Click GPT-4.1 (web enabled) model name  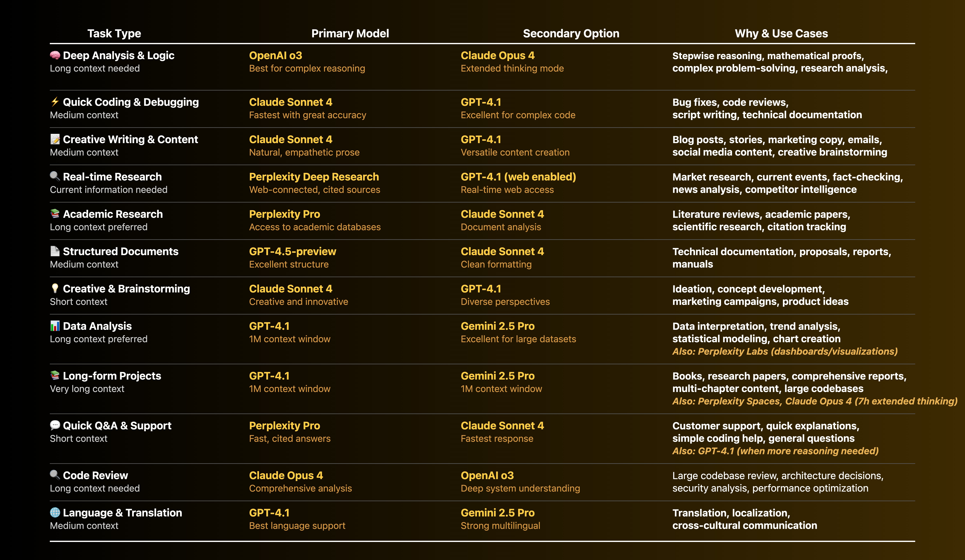tap(518, 177)
